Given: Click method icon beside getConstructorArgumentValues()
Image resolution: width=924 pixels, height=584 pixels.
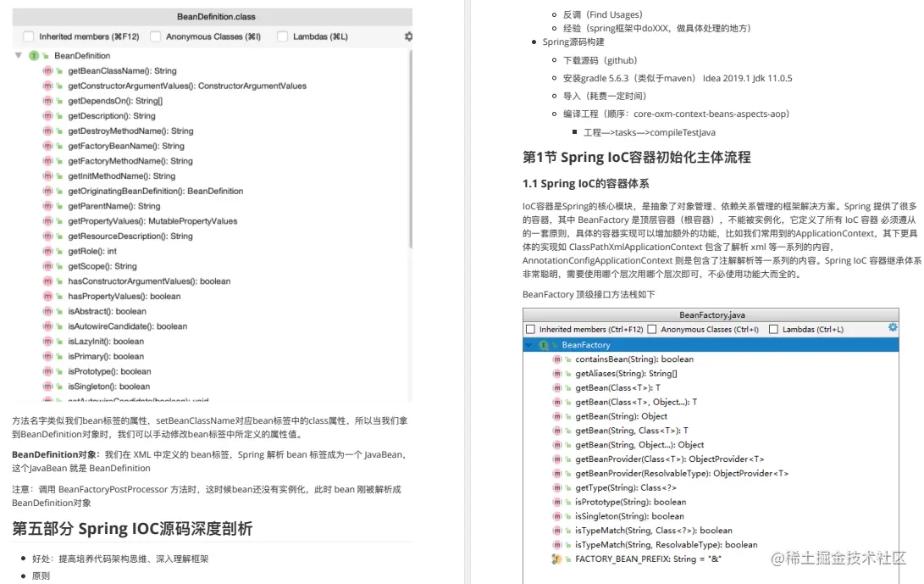Looking at the screenshot, I should click(x=47, y=86).
